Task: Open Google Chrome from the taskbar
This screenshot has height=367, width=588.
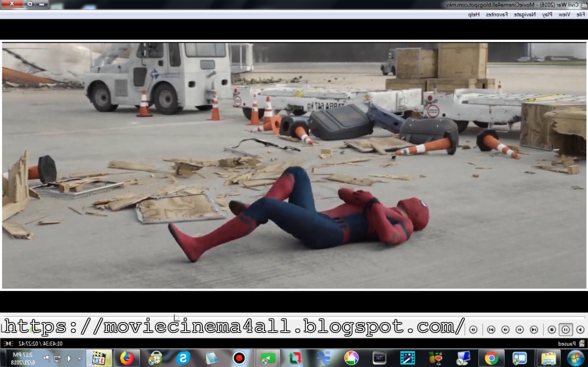Action: pyautogui.click(x=491, y=358)
